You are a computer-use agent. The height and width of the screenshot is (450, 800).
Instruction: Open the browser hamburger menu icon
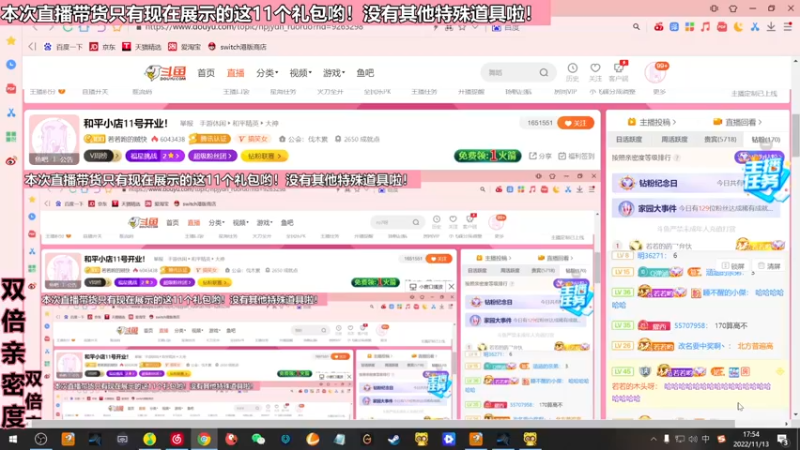[788, 27]
